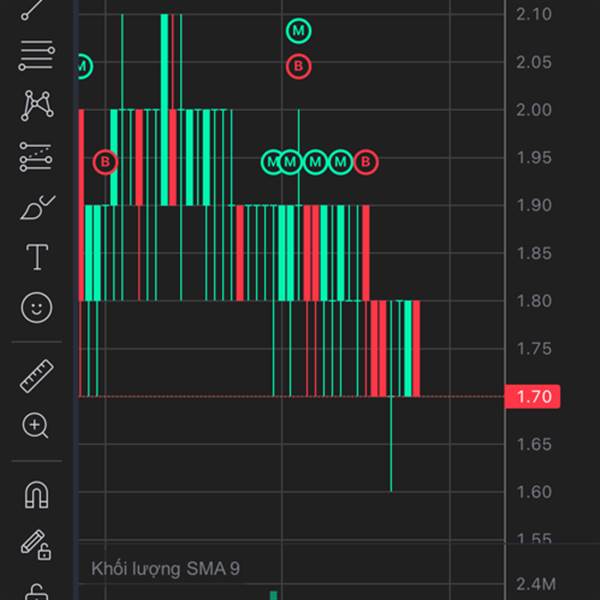This screenshot has width=600, height=600.
Task: Toggle stay in drawing mode pencil lock
Action: click(36, 545)
